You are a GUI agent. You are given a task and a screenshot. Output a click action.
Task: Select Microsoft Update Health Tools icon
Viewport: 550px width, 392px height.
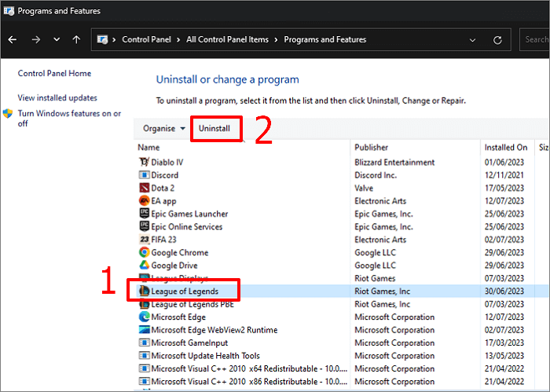[x=144, y=356]
